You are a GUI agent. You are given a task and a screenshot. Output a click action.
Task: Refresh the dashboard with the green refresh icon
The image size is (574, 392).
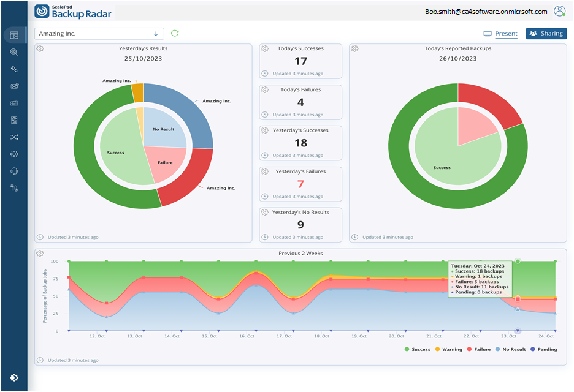(175, 33)
